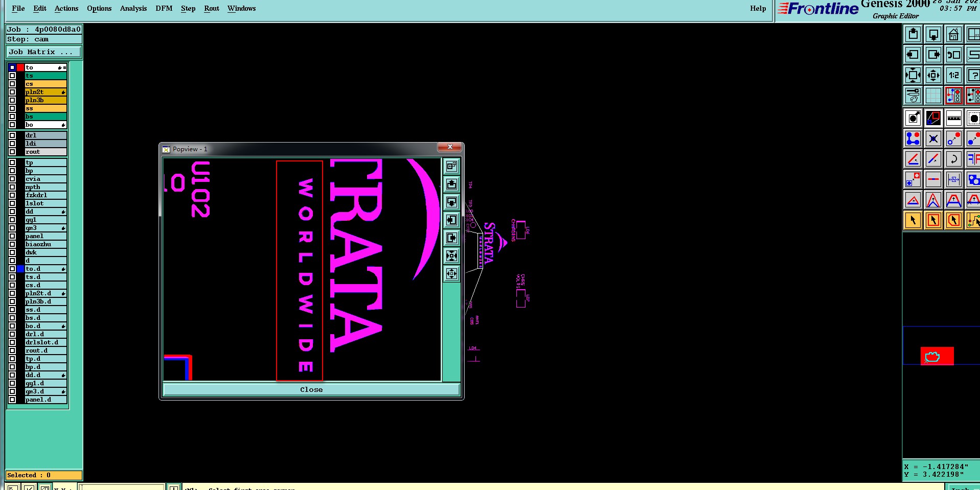
Task: Toggle the checkbox for layer cs
Action: [x=12, y=84]
